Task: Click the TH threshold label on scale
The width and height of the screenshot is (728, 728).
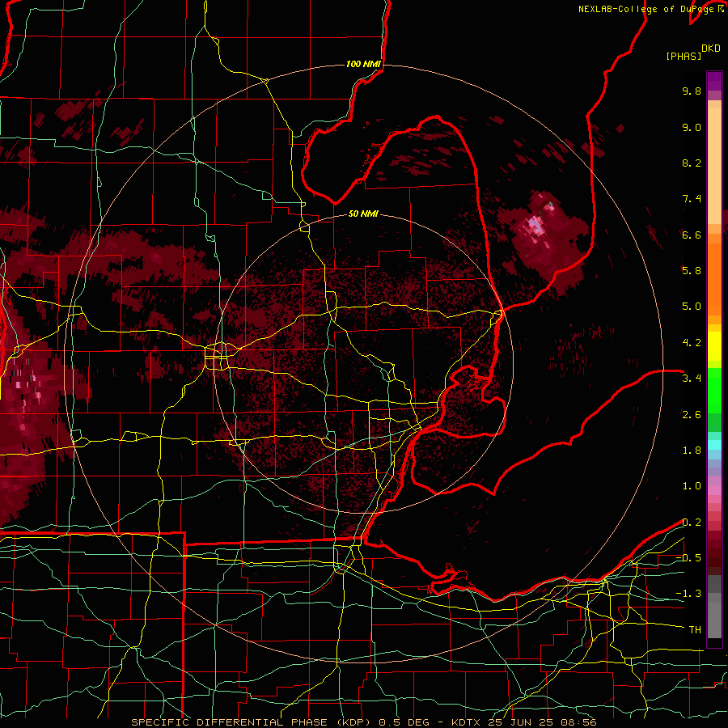Action: pyautogui.click(x=695, y=630)
